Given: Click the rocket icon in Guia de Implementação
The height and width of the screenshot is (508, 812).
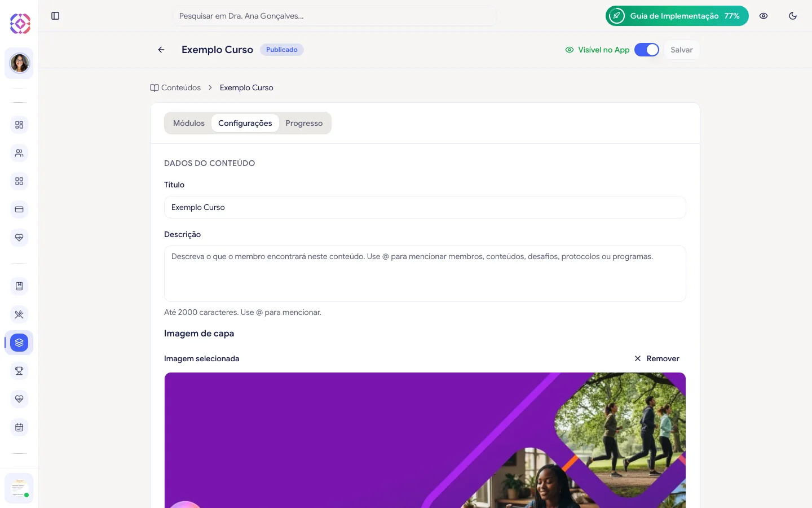Looking at the screenshot, I should pos(617,16).
